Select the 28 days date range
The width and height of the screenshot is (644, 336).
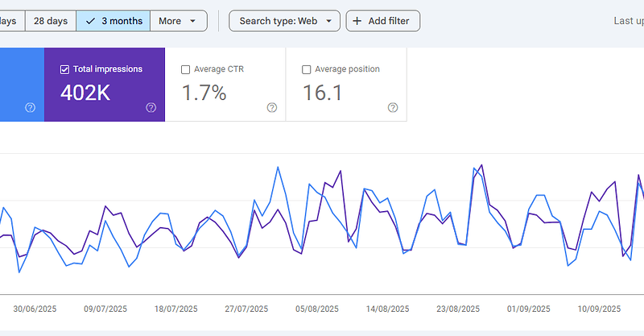pos(50,21)
